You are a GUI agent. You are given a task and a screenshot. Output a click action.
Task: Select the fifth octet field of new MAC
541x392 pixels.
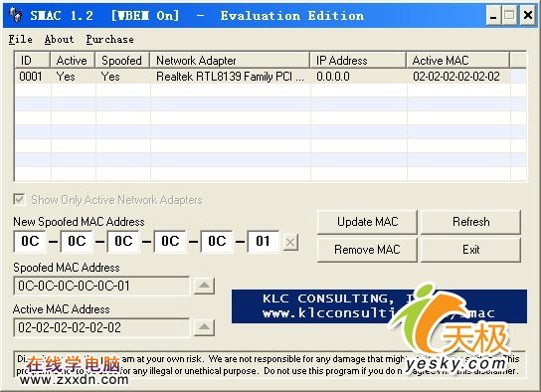[x=217, y=241]
